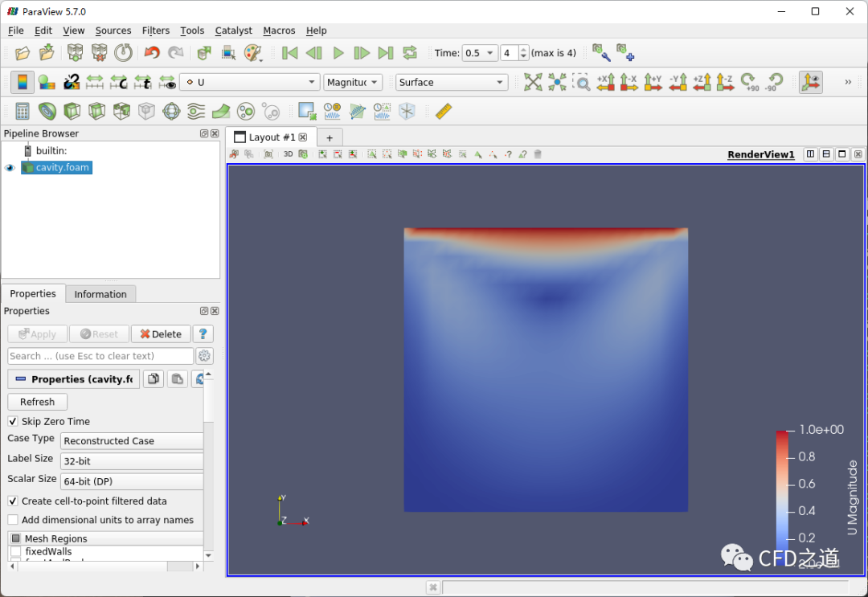The image size is (868, 597).
Task: Select the Stream Tracer filter icon
Action: click(196, 112)
